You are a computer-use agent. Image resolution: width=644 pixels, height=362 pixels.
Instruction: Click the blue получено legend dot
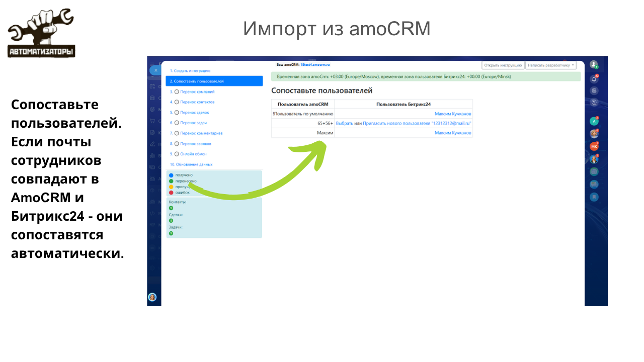click(171, 175)
